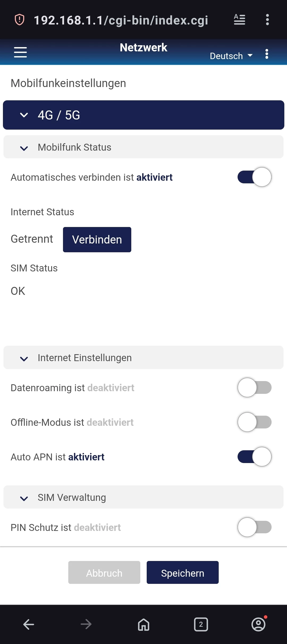Viewport: 287px width, 644px height.
Task: Open the tab switcher showing 2 tabs
Action: pyautogui.click(x=201, y=624)
